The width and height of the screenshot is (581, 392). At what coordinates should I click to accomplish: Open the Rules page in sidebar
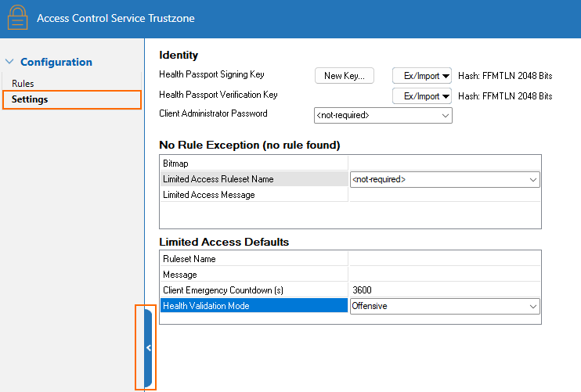point(23,83)
